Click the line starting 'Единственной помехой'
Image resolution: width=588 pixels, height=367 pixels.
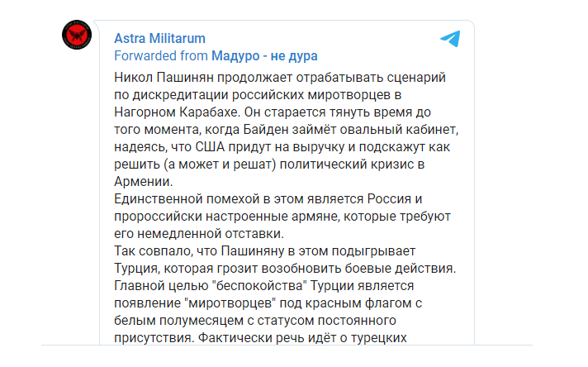point(268,199)
